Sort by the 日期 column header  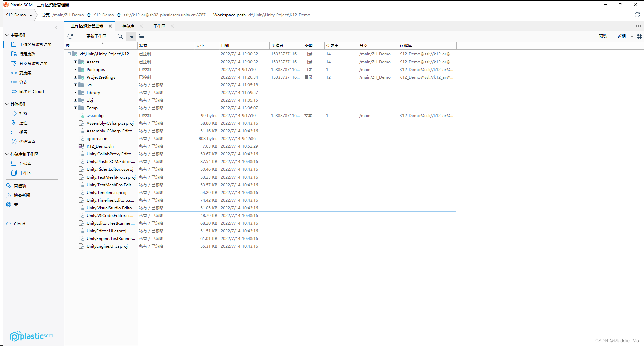(244, 46)
